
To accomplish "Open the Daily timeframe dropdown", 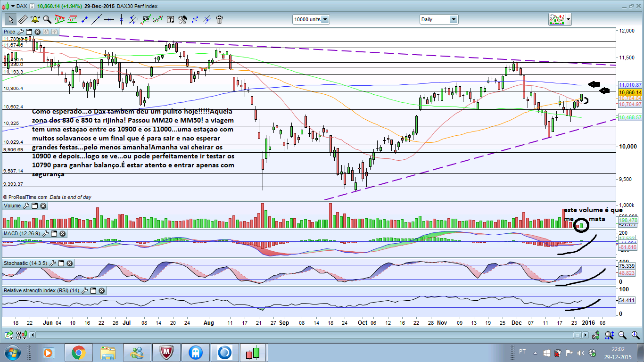I will tap(453, 19).
